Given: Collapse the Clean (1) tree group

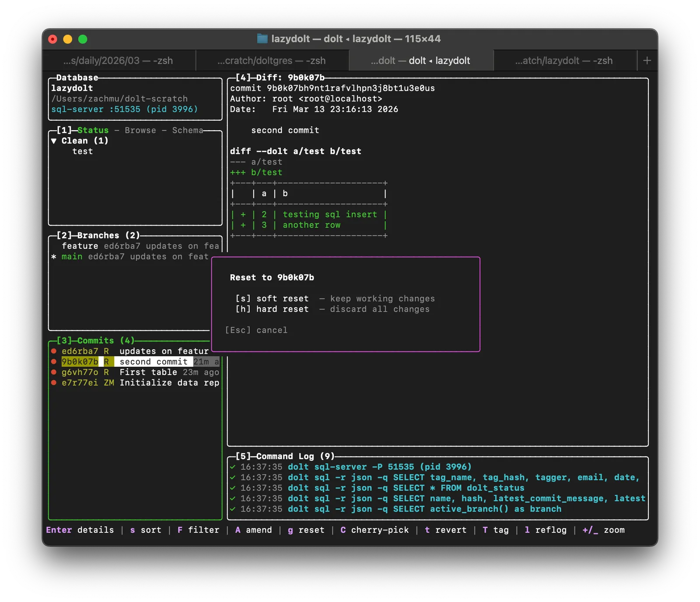Looking at the screenshot, I should (54, 141).
